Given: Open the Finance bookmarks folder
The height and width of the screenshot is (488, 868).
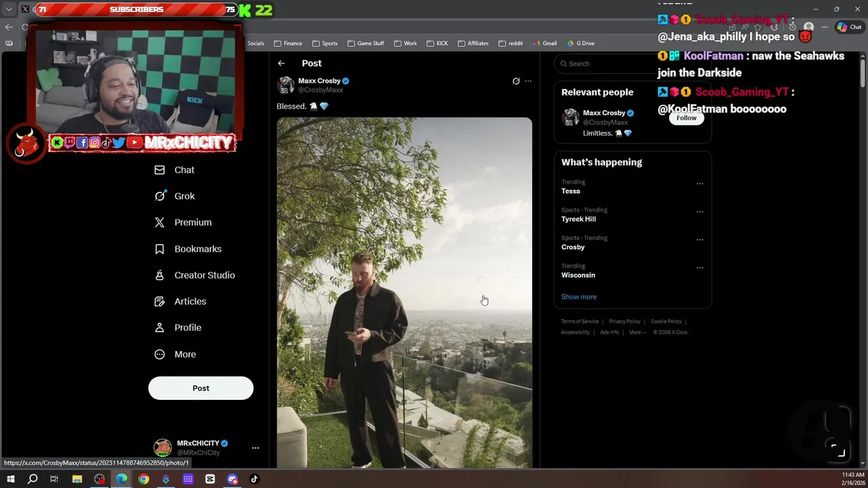Looking at the screenshot, I should click(x=288, y=43).
